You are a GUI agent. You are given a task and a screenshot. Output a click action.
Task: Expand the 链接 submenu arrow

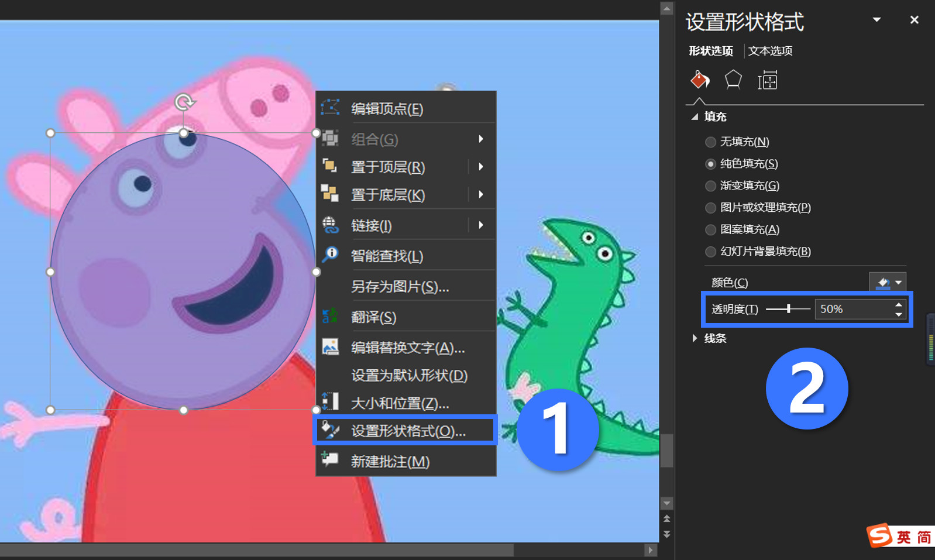pyautogui.click(x=481, y=225)
